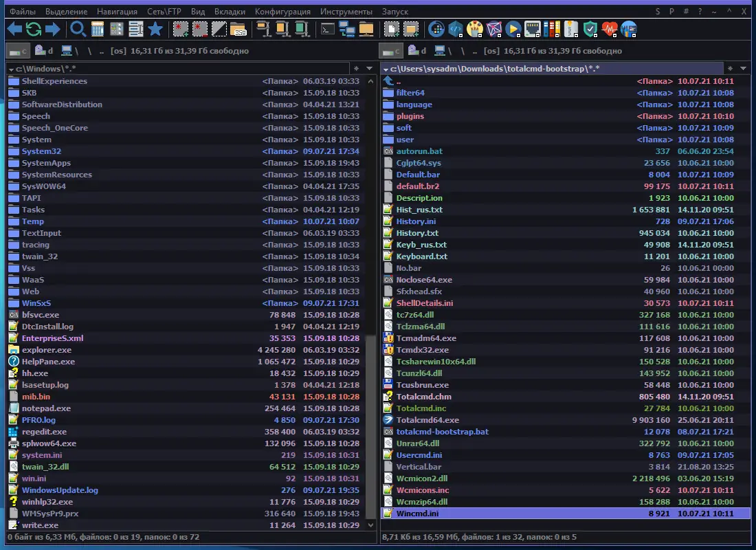This screenshot has height=550, width=756.
Task: Click the green test archive clamp icon
Action: click(302, 30)
